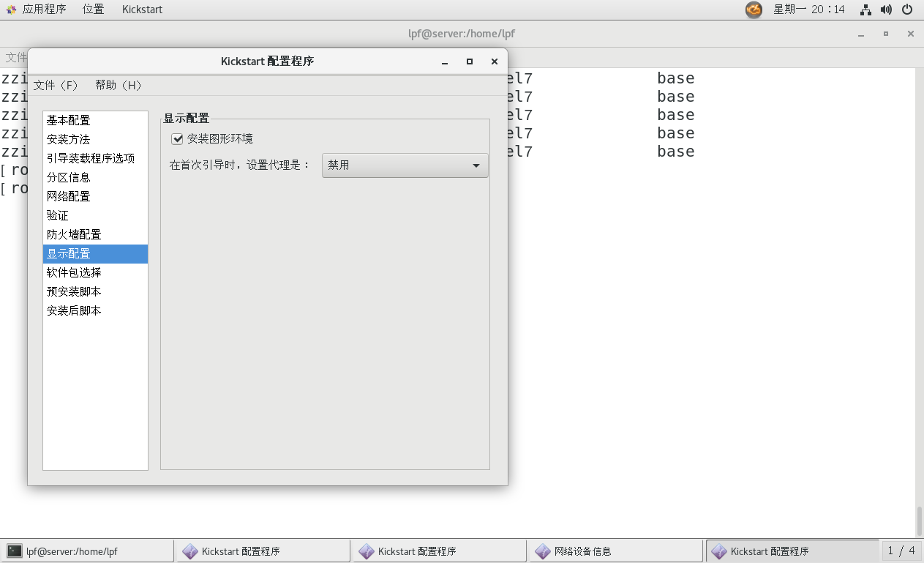Open the Kickstart app menu in top panel
This screenshot has width=924, height=563.
(142, 10)
